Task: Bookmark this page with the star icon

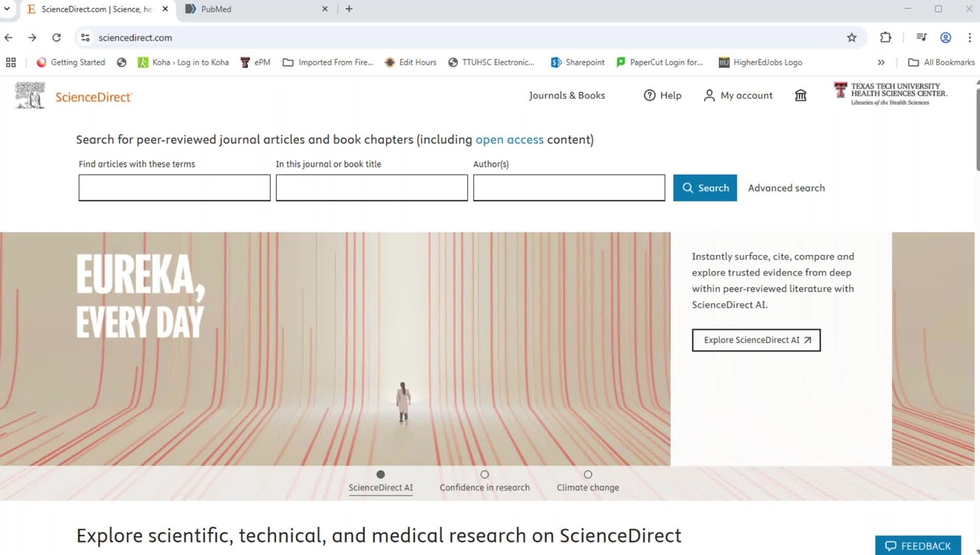Action: (851, 38)
